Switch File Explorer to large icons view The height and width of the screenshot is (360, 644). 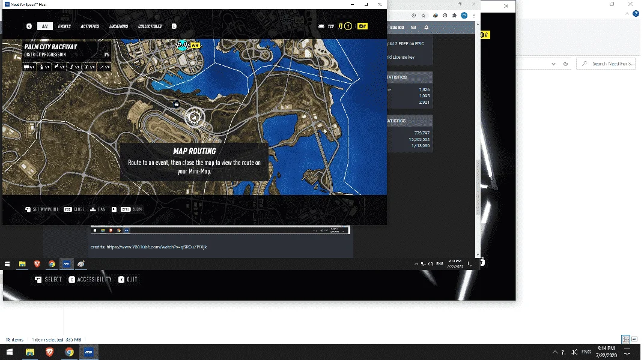pyautogui.click(x=634, y=339)
